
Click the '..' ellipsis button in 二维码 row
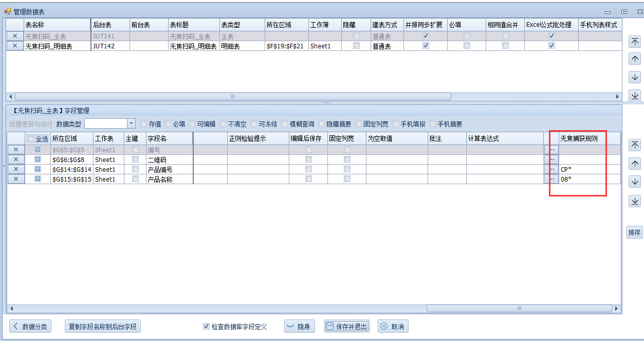552,159
